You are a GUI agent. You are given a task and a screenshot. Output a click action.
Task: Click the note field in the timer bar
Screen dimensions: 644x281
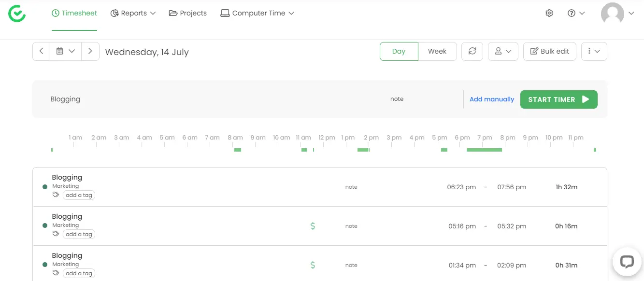[397, 99]
